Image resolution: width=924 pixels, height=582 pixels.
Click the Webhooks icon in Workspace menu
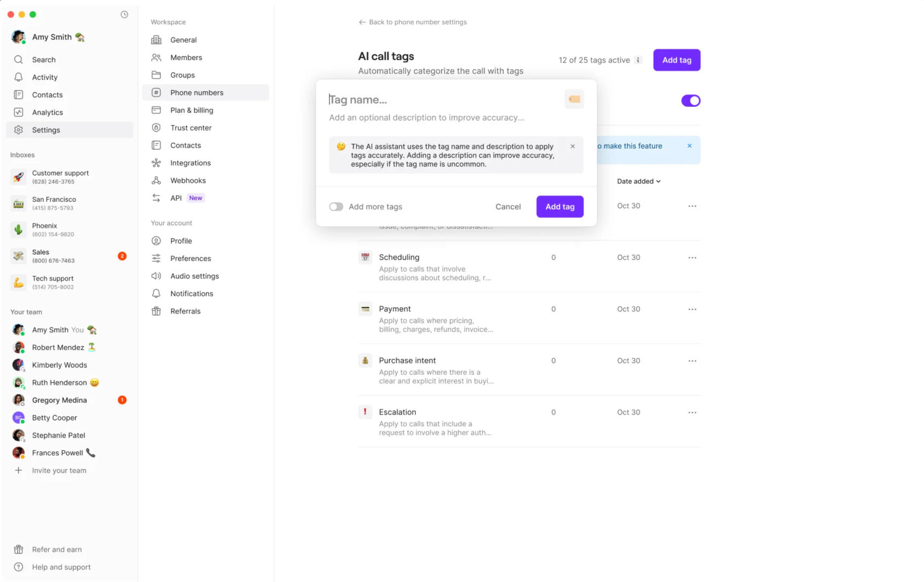click(x=156, y=180)
